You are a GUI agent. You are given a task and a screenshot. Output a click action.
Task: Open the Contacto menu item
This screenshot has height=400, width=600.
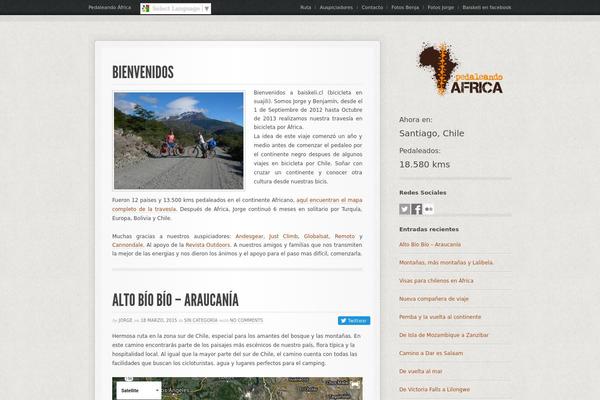coord(372,8)
